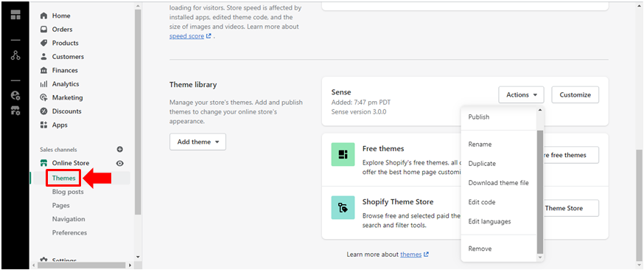
Task: Add sales channel with plus icon
Action: click(120, 149)
